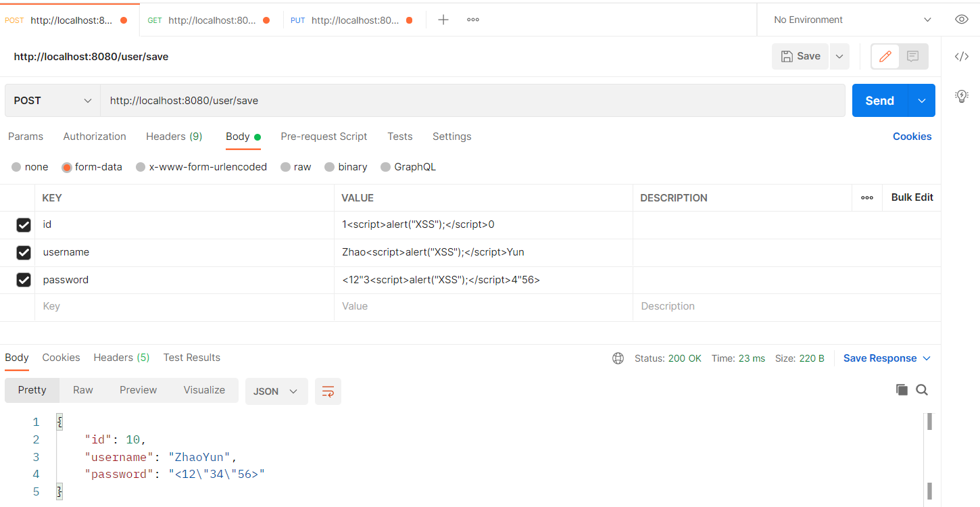Toggle line wrap in response viewer

tap(328, 391)
